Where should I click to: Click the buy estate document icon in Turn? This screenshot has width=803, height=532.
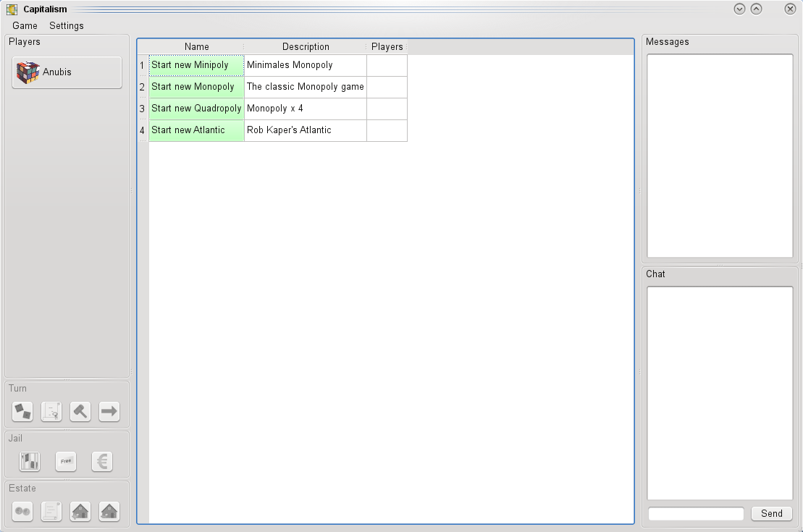coord(51,411)
